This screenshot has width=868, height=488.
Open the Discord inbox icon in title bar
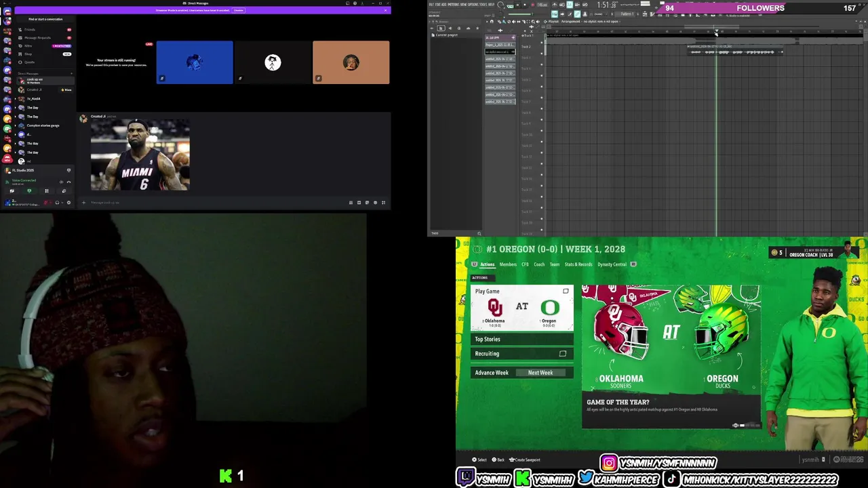(x=347, y=4)
